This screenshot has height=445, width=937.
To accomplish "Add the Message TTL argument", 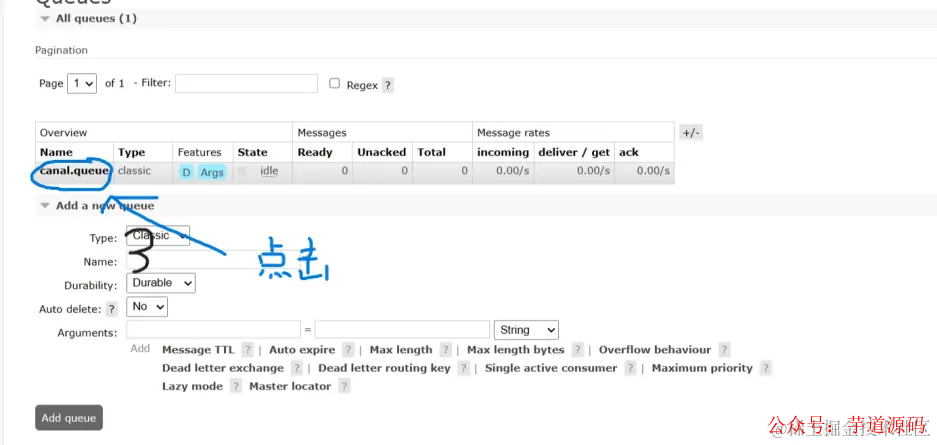I will coord(198,350).
